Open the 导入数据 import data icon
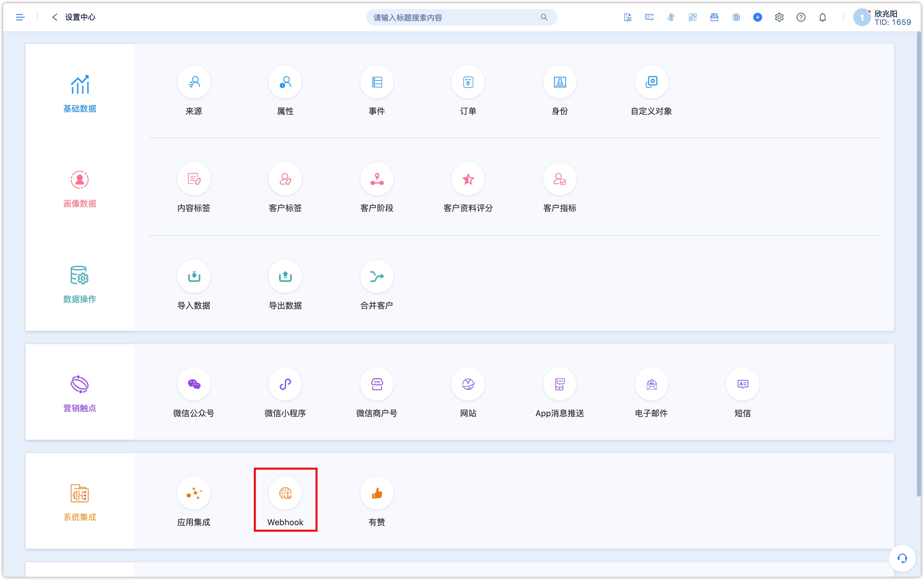The width and height of the screenshot is (924, 580). [x=194, y=277]
